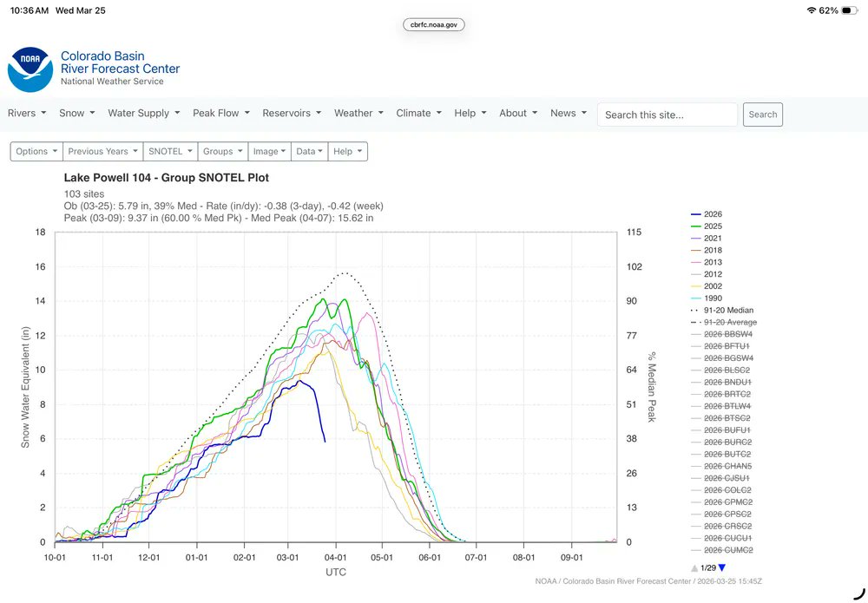
Task: Open the Reservoirs navigation menu
Action: pyautogui.click(x=291, y=113)
